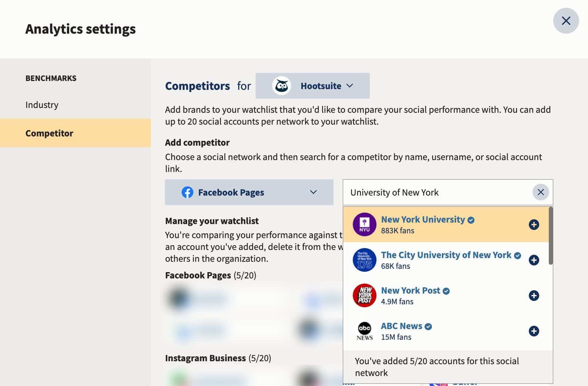The image size is (588, 386).
Task: Click the Hootsuite owl logo
Action: pos(281,86)
